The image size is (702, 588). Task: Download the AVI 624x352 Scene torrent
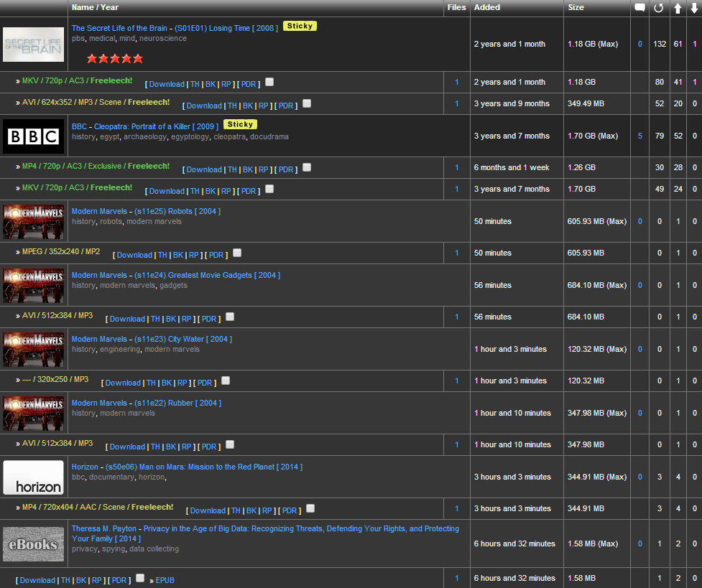click(x=204, y=106)
